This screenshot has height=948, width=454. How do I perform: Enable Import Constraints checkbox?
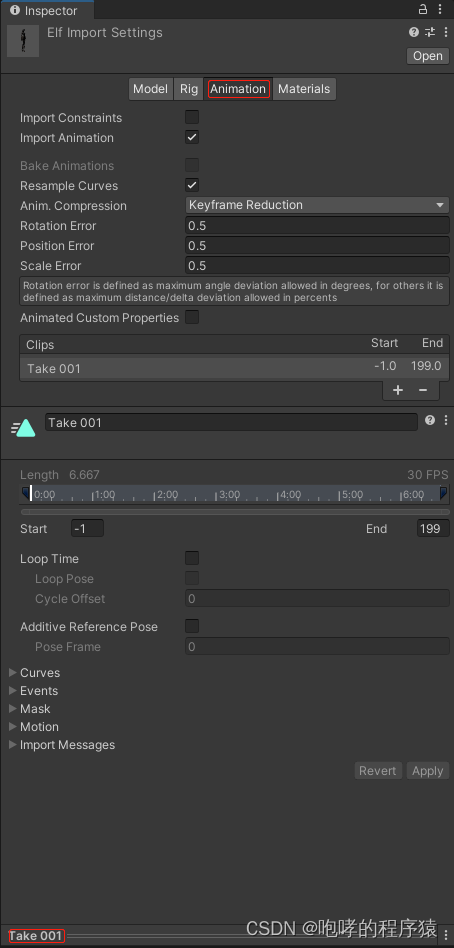click(x=192, y=117)
